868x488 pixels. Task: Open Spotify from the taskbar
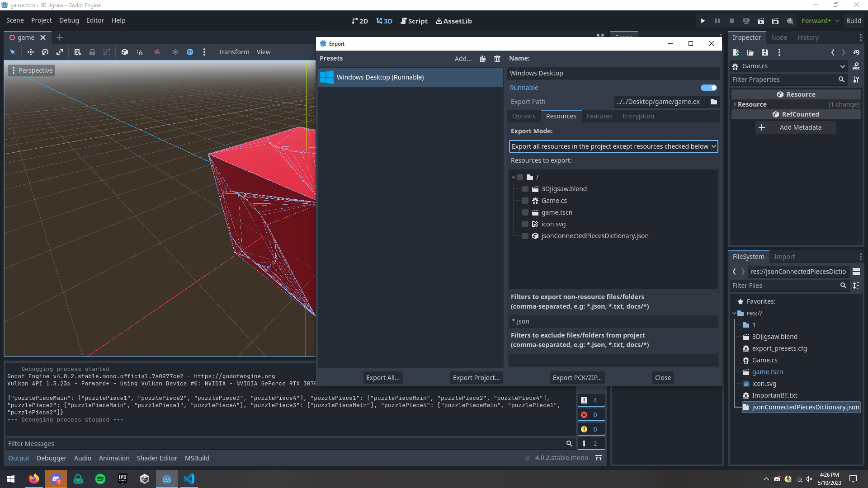pos(100,479)
